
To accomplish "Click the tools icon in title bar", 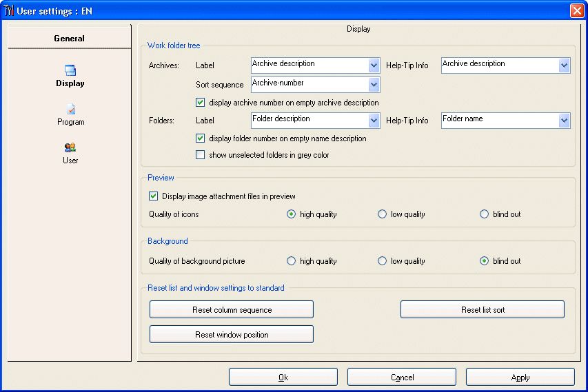I will click(x=9, y=11).
